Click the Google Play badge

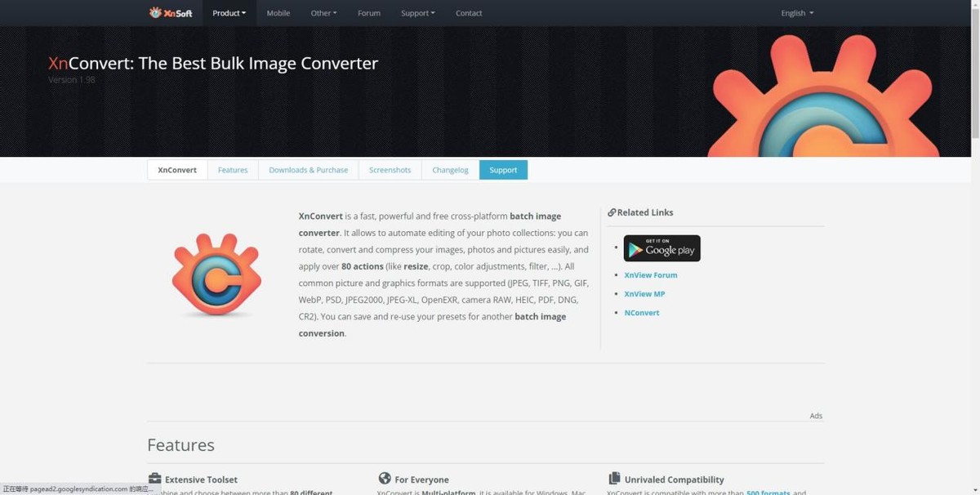tap(661, 248)
